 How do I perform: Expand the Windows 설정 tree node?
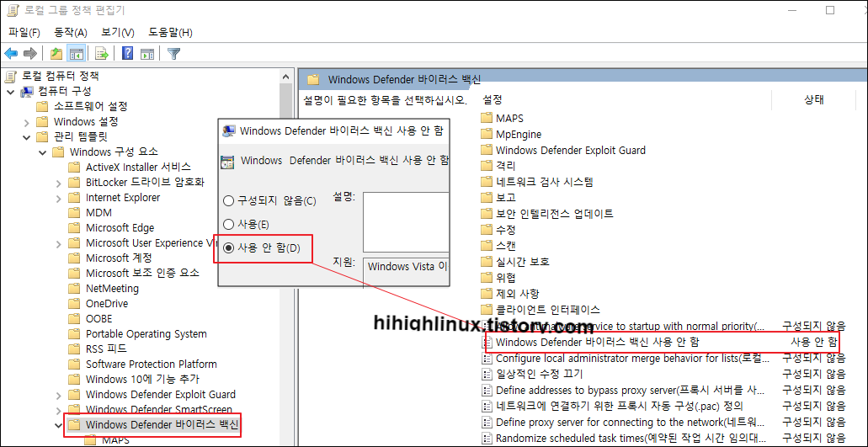(x=27, y=122)
